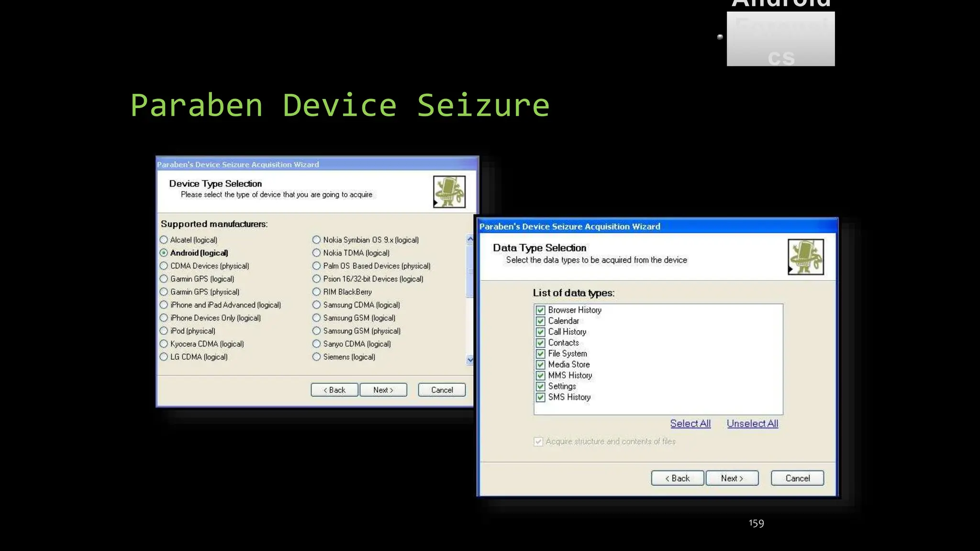
Task: Click Next in Device Type Selection dialog
Action: [x=383, y=390]
